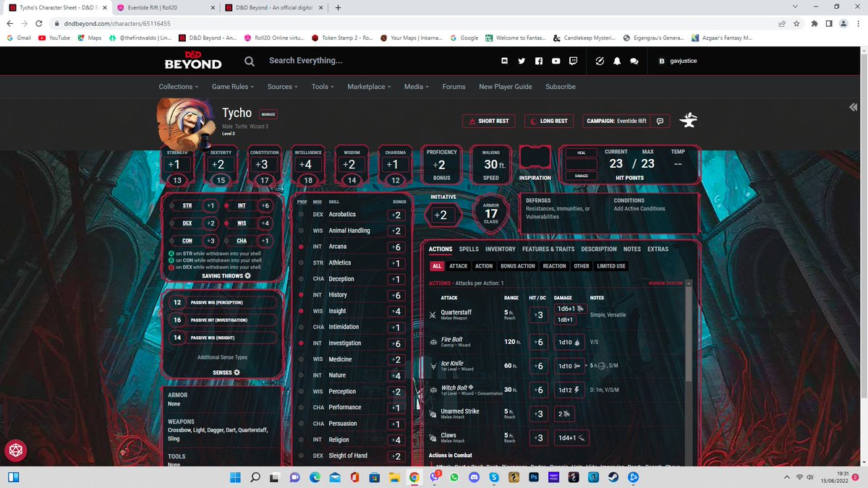This screenshot has height=488, width=868.
Task: Open the messages chat bubble icon
Action: pyautogui.click(x=634, y=61)
